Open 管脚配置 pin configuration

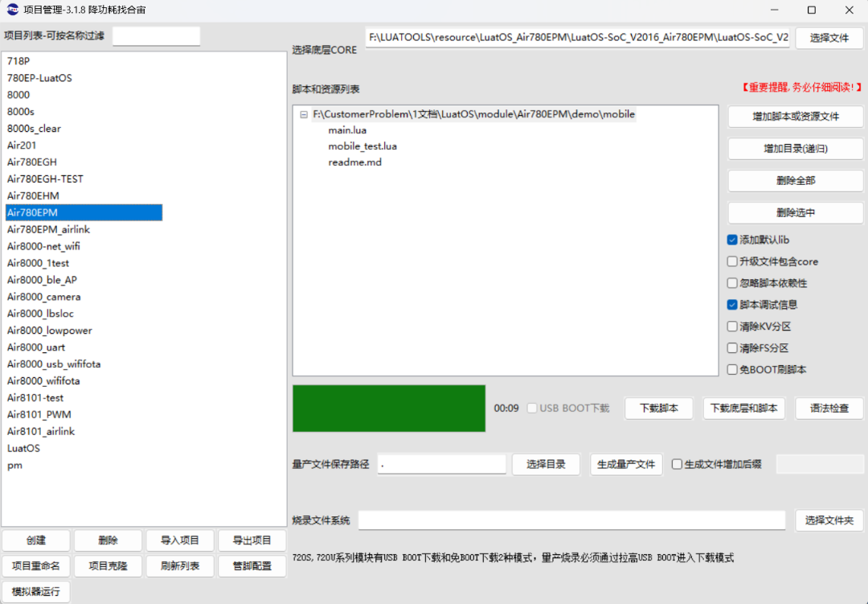252,565
